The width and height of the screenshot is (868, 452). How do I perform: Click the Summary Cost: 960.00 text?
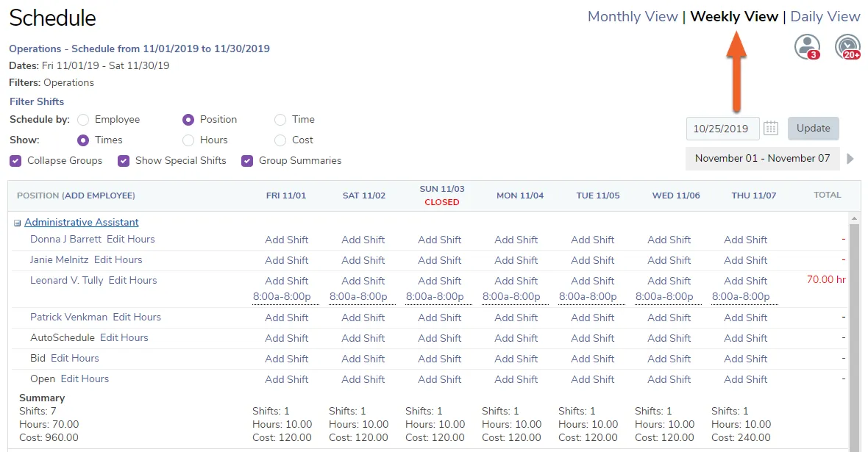click(x=49, y=437)
